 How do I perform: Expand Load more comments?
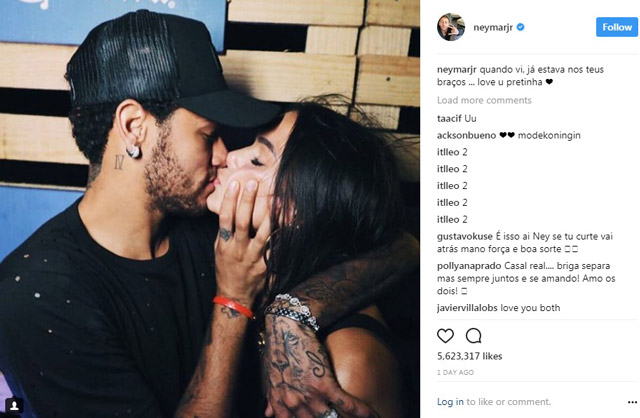(484, 100)
